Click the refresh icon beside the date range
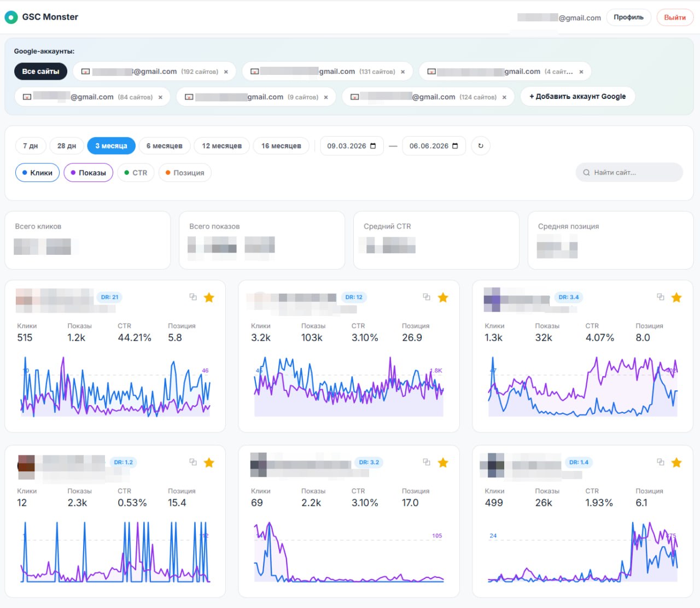This screenshot has height=608, width=700. point(481,146)
